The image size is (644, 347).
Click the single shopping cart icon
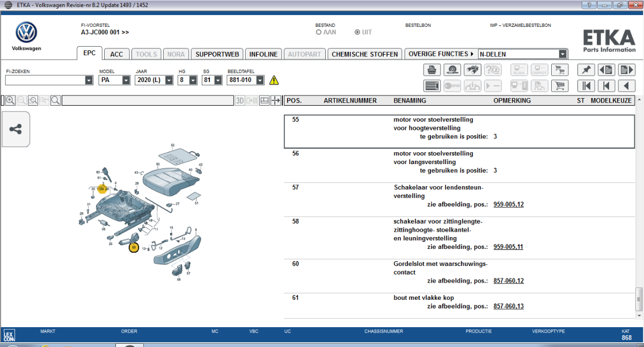point(560,86)
